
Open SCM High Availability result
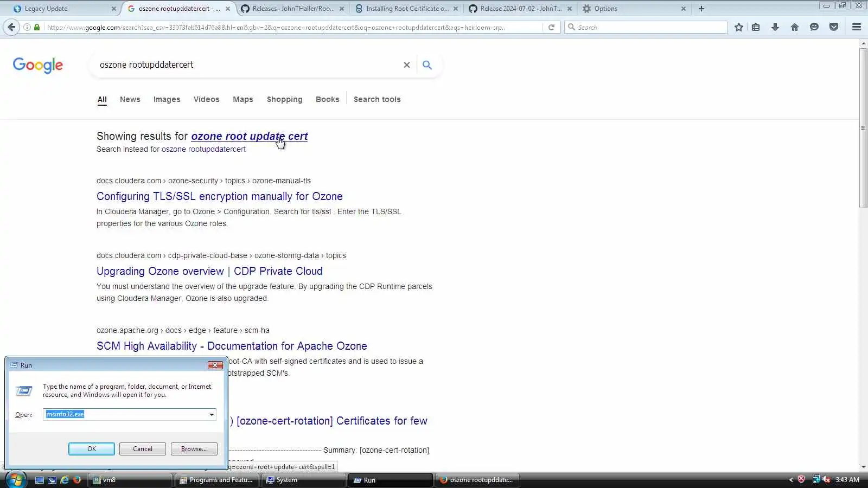point(232,346)
